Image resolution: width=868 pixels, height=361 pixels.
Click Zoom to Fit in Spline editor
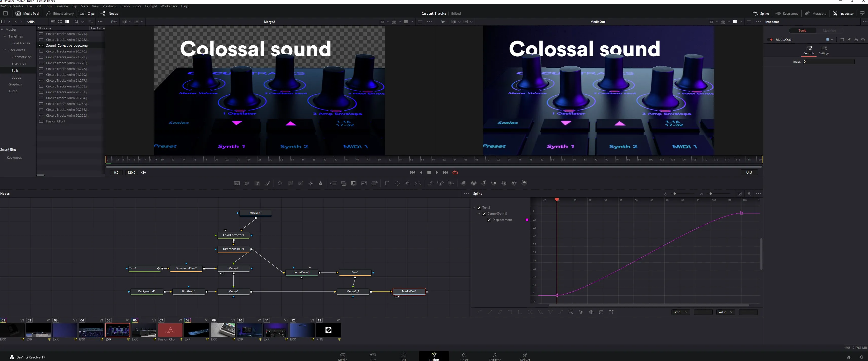739,194
